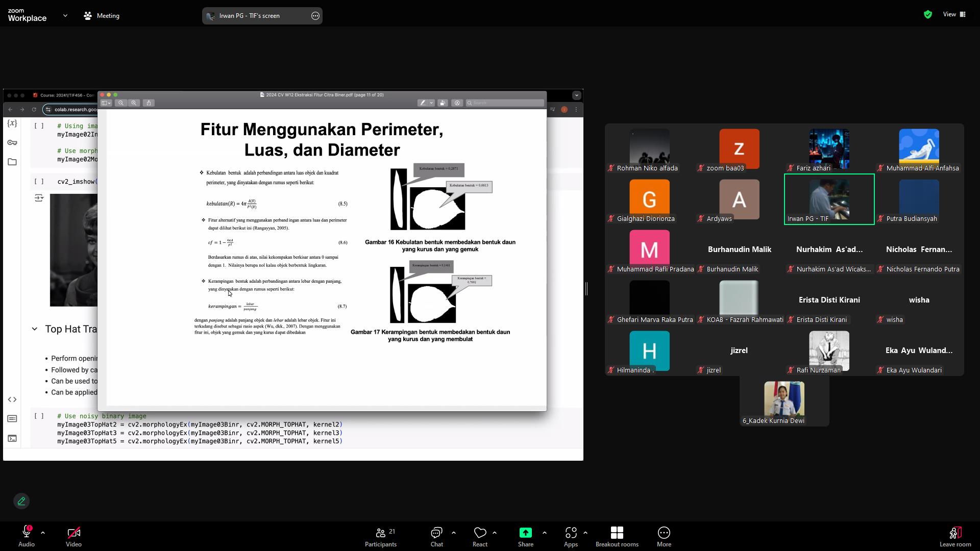This screenshot has height=551, width=980.
Task: Click browser menu three dots
Action: coord(576,110)
